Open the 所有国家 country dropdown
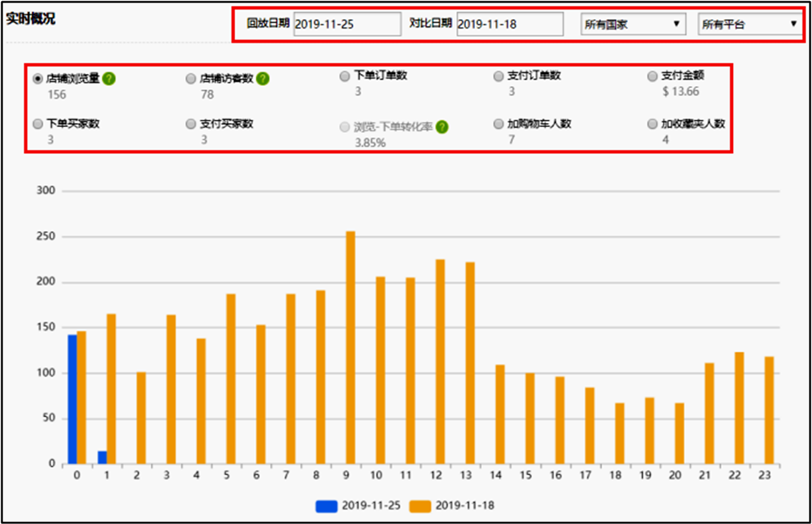Viewport: 812px width, 524px height. [632, 24]
